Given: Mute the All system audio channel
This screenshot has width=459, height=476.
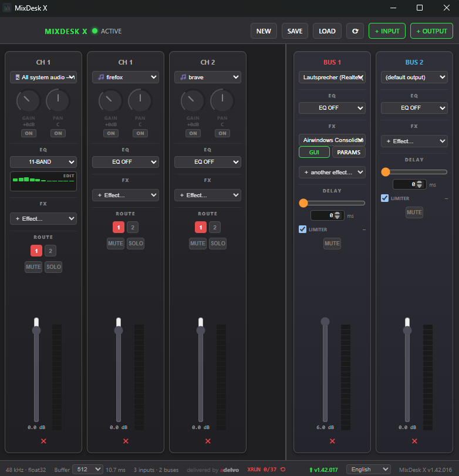Looking at the screenshot, I should 33,267.
